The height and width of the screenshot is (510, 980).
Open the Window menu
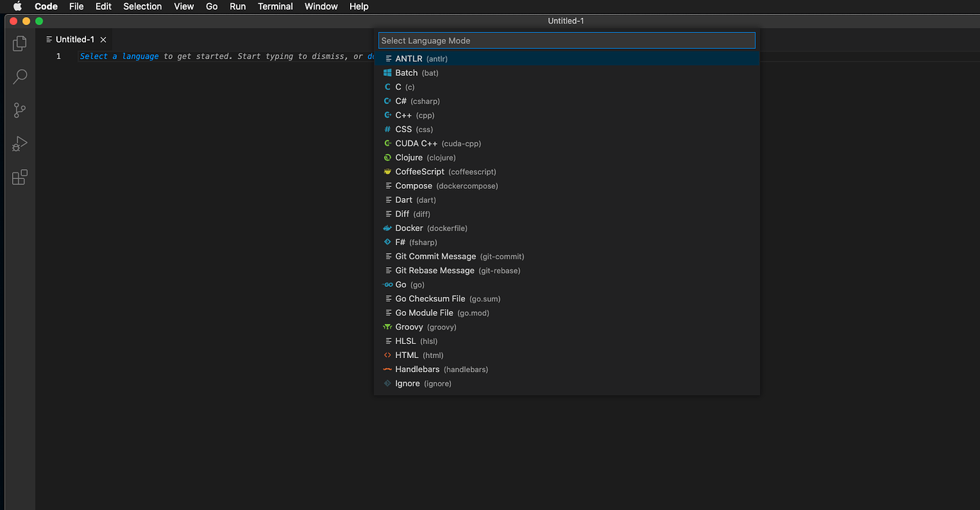[321, 6]
